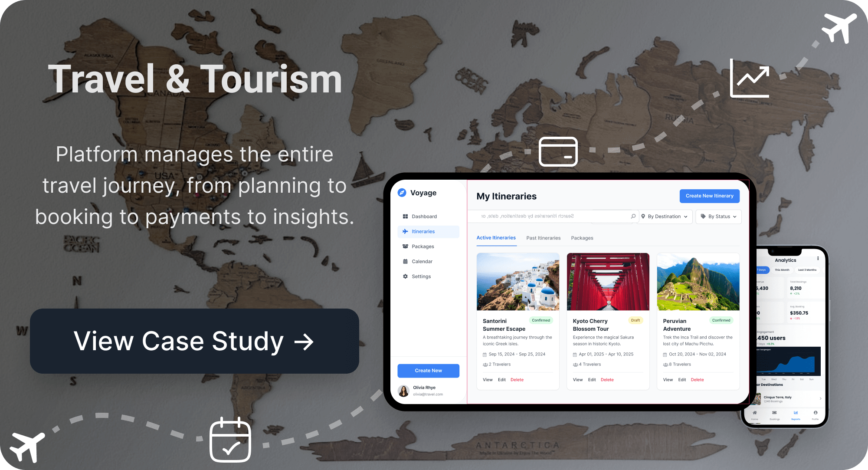Select the Itineraries airplane icon
This screenshot has height=470, width=868.
coord(405,231)
